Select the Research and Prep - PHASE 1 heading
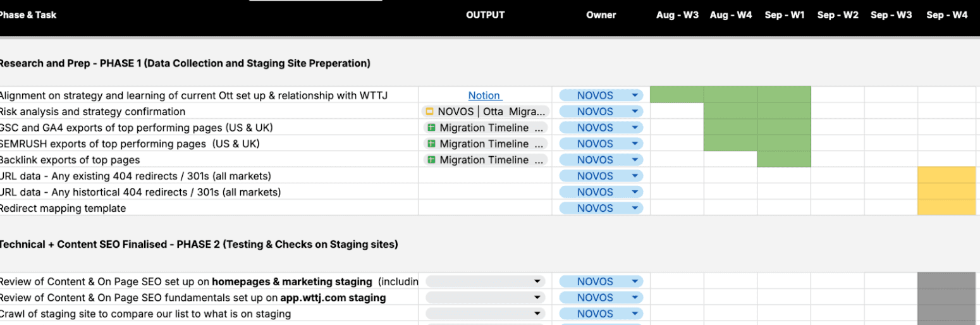Screen dimensions: 980x325 coord(184,63)
